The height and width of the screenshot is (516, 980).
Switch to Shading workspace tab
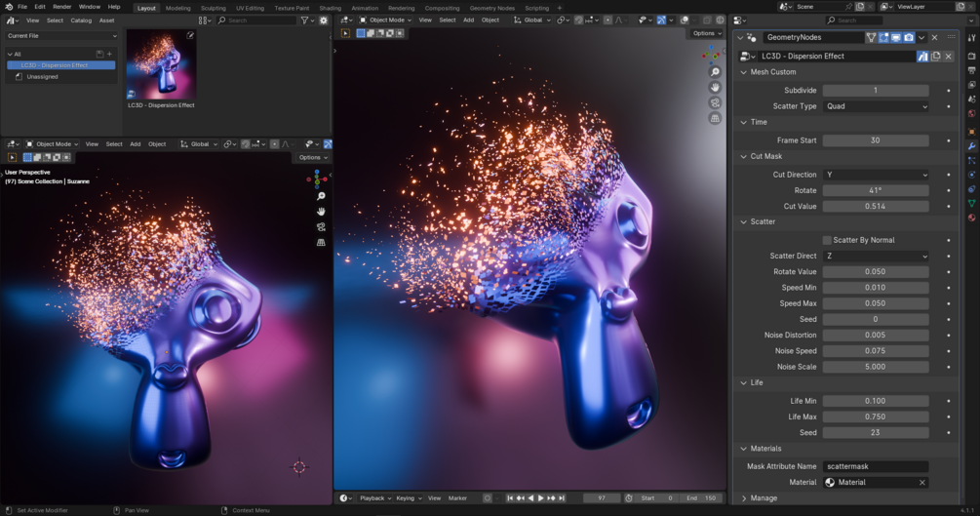point(330,8)
